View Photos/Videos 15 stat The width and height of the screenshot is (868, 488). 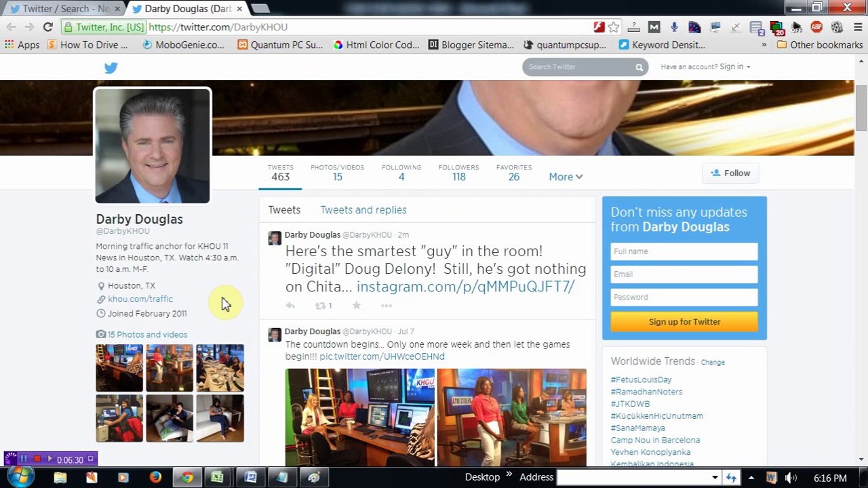point(337,173)
